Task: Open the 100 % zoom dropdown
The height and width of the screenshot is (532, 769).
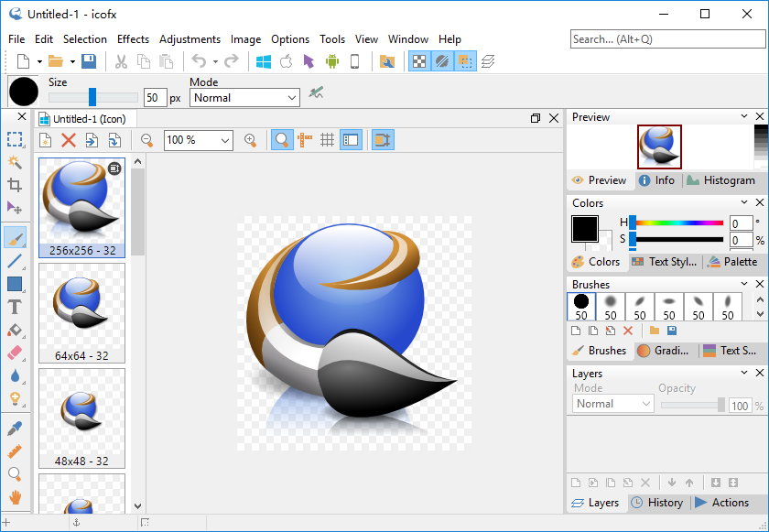Action: tap(199, 140)
